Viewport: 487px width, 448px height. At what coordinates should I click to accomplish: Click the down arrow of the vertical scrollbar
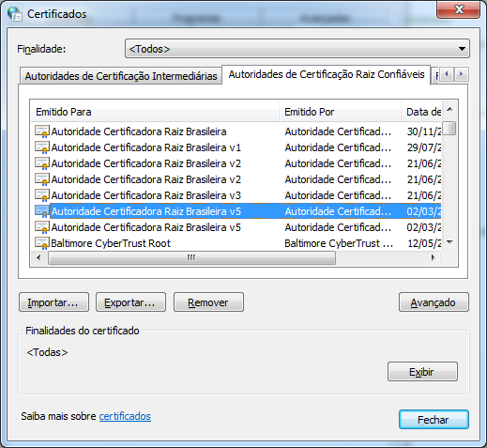click(449, 242)
